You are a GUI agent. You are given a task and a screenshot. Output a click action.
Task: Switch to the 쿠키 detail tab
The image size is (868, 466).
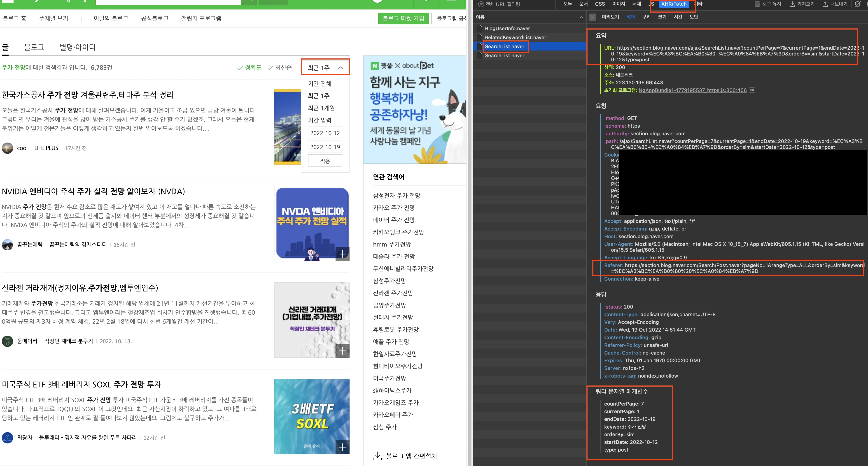click(x=646, y=17)
